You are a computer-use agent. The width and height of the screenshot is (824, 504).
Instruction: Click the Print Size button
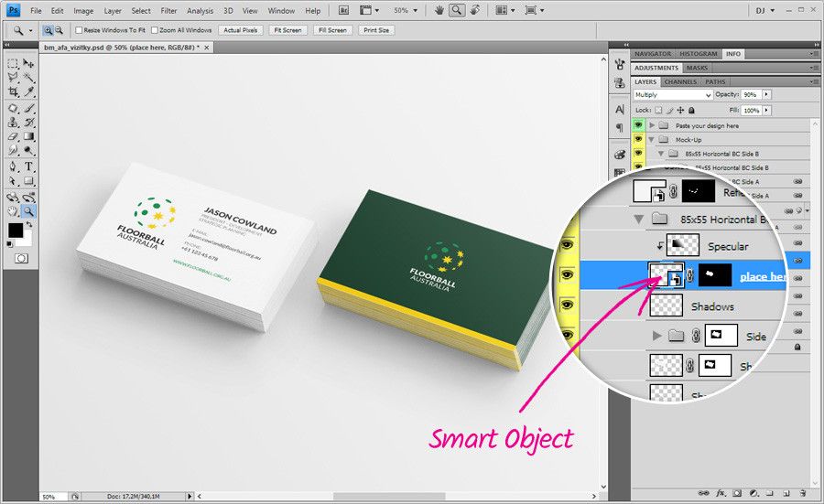click(377, 30)
